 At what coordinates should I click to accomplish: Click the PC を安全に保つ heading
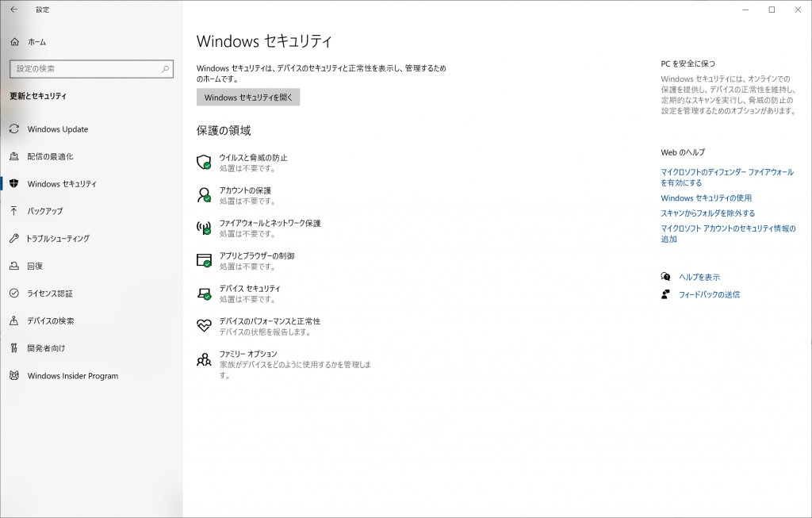(688, 63)
